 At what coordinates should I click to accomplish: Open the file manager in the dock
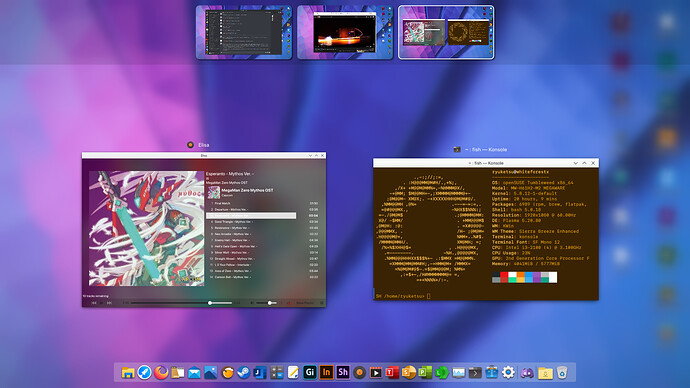[x=128, y=373]
